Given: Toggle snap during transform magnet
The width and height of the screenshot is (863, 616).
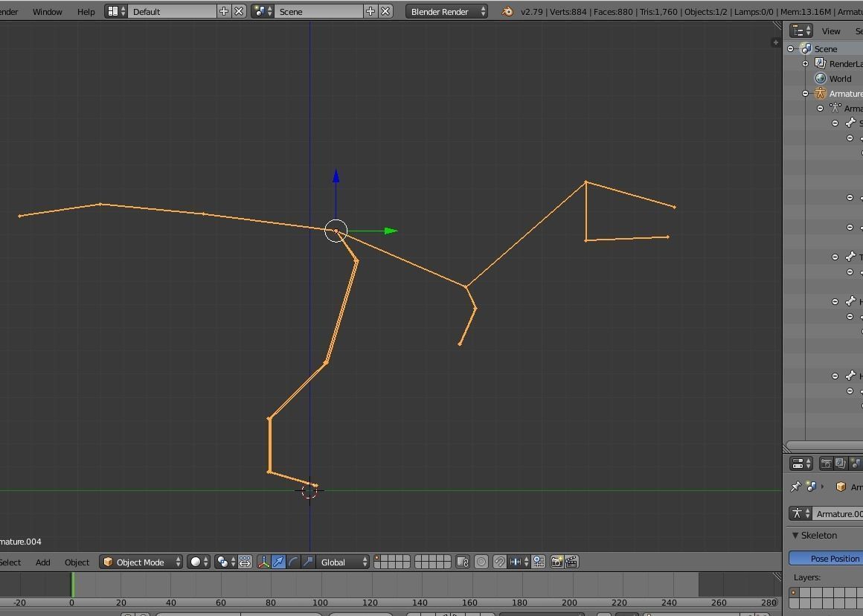Looking at the screenshot, I should point(499,562).
